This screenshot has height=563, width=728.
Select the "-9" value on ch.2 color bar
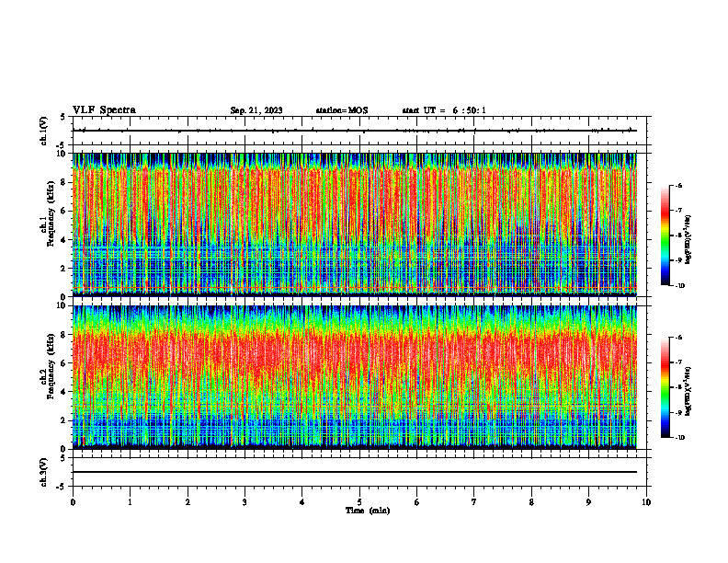(x=678, y=412)
